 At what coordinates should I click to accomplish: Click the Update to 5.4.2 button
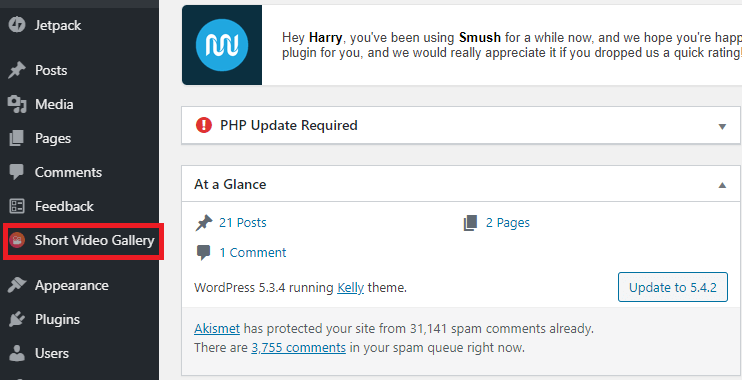pos(672,287)
